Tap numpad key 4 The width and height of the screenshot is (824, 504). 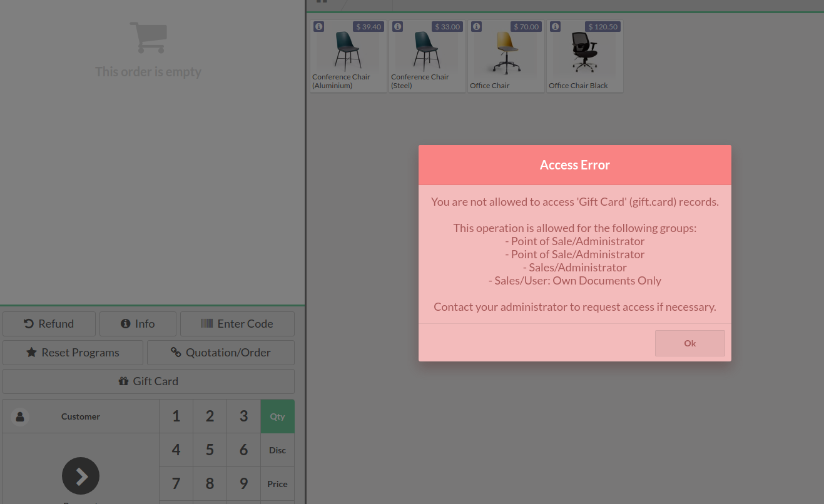[x=176, y=450]
